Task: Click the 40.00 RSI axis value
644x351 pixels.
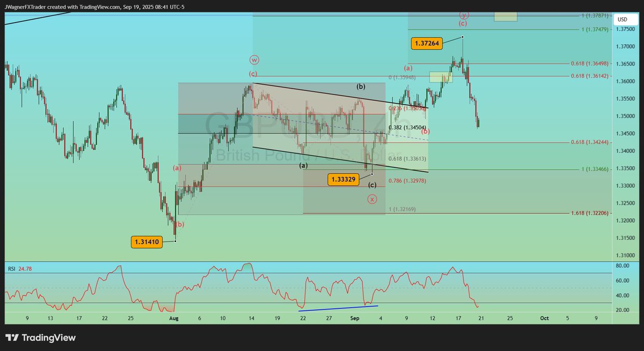Action: [x=622, y=295]
